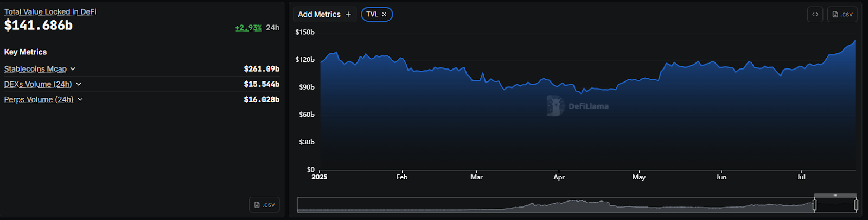The image size is (868, 220).
Task: Click the embed code icon above the chart
Action: click(815, 14)
